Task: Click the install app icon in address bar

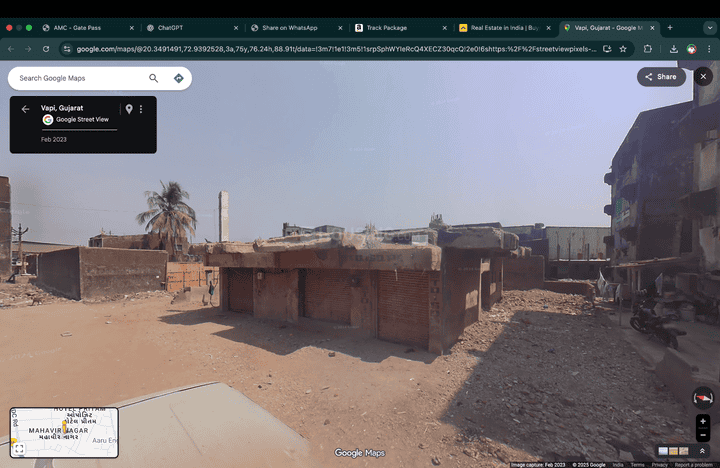Action: coord(607,49)
